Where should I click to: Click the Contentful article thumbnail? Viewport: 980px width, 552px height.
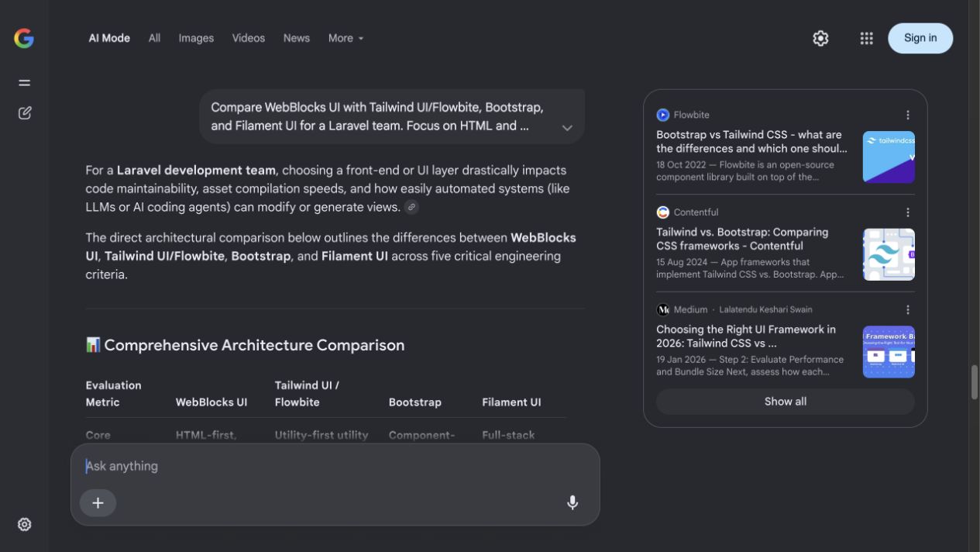pos(889,254)
